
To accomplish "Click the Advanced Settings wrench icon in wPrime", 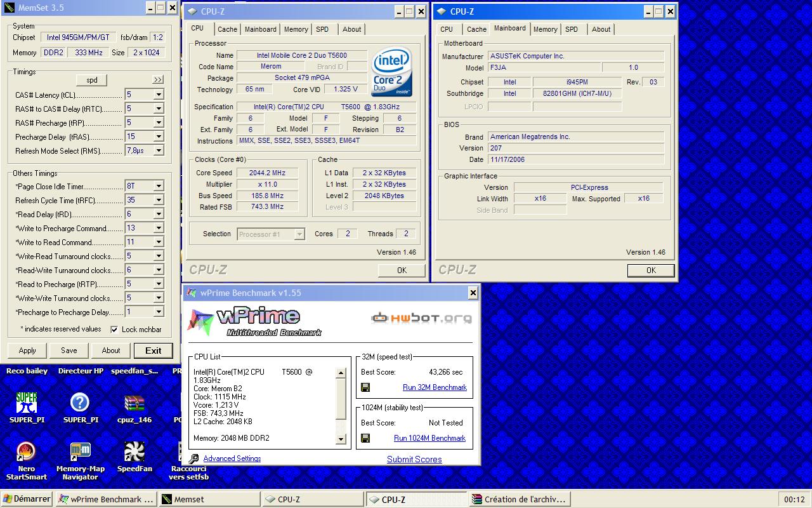I will [x=193, y=458].
